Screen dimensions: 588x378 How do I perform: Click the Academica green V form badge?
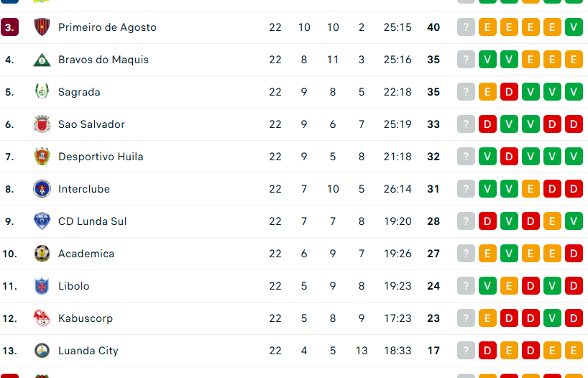click(509, 254)
